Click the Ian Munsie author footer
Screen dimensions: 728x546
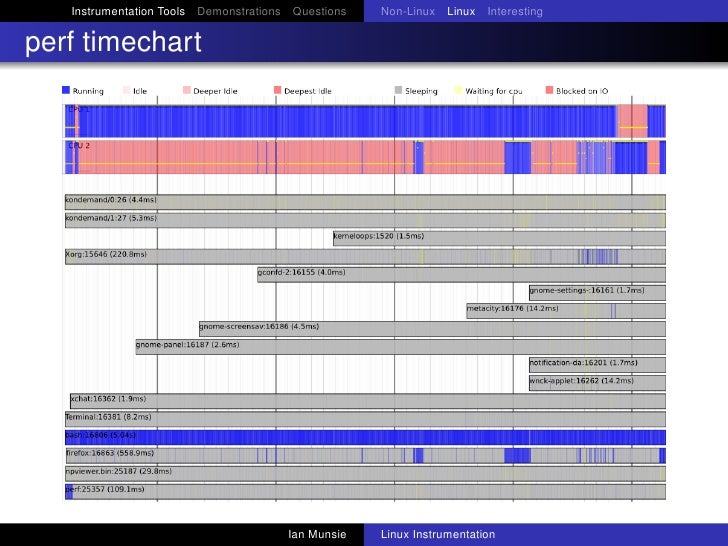tap(317, 535)
